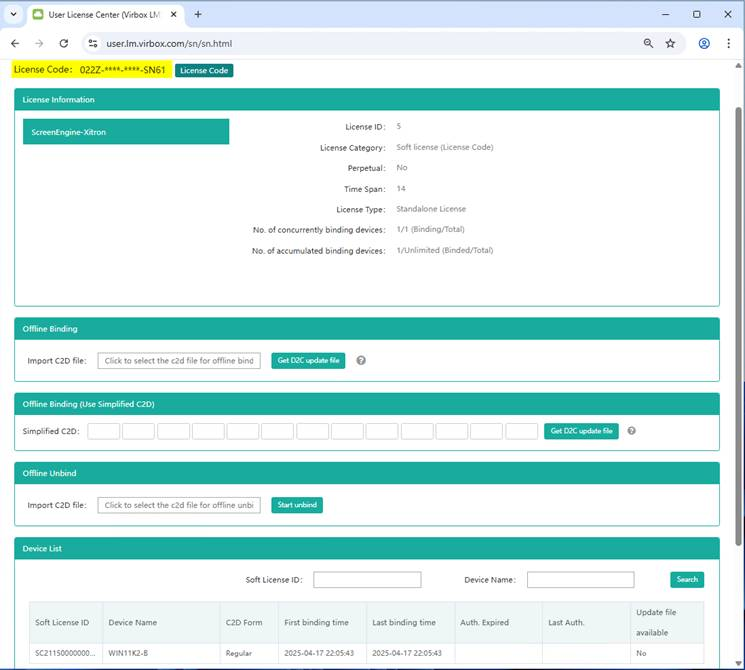Reload the Virbox license page
This screenshot has height=670, width=745.
click(x=64, y=43)
